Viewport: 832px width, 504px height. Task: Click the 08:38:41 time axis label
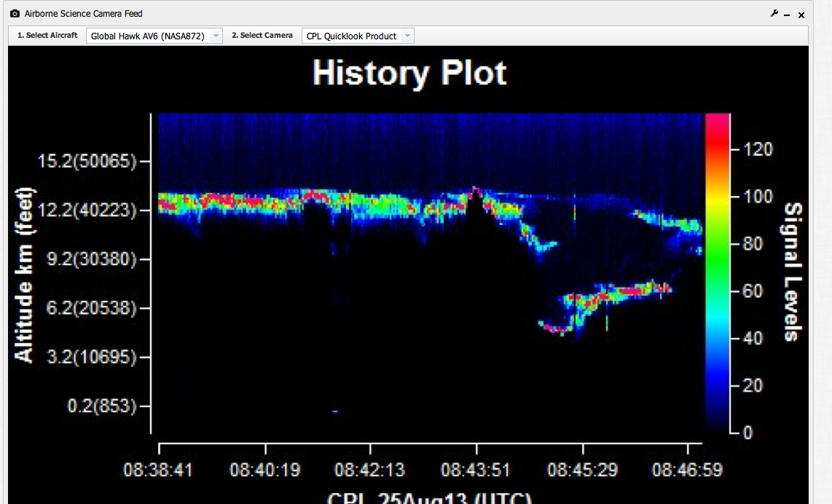(158, 470)
